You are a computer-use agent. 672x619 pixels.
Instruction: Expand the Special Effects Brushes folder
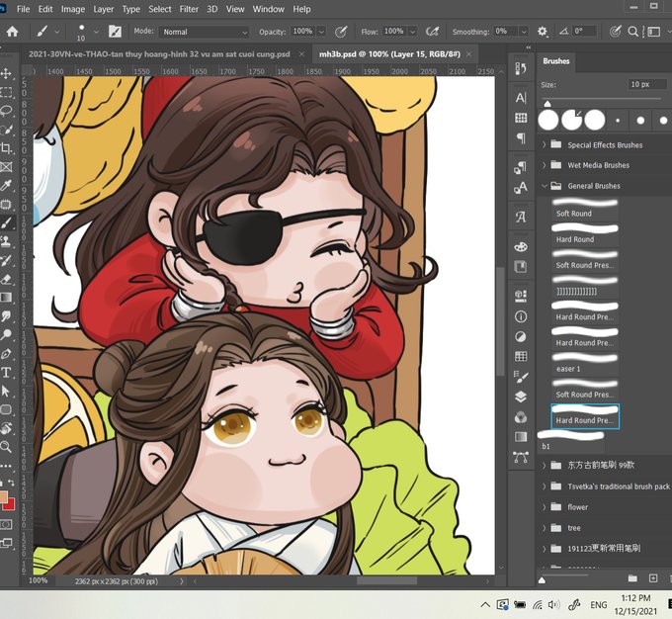[x=544, y=144]
